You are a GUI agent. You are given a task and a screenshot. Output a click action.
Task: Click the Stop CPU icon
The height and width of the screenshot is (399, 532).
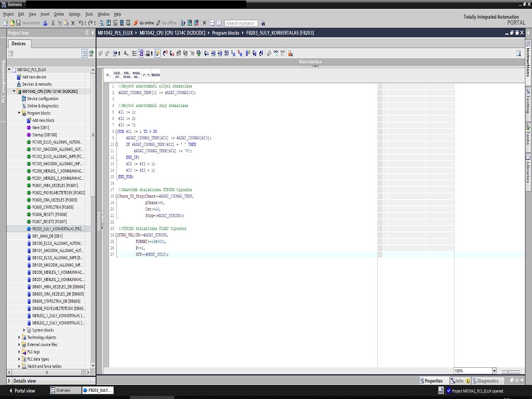[196, 23]
